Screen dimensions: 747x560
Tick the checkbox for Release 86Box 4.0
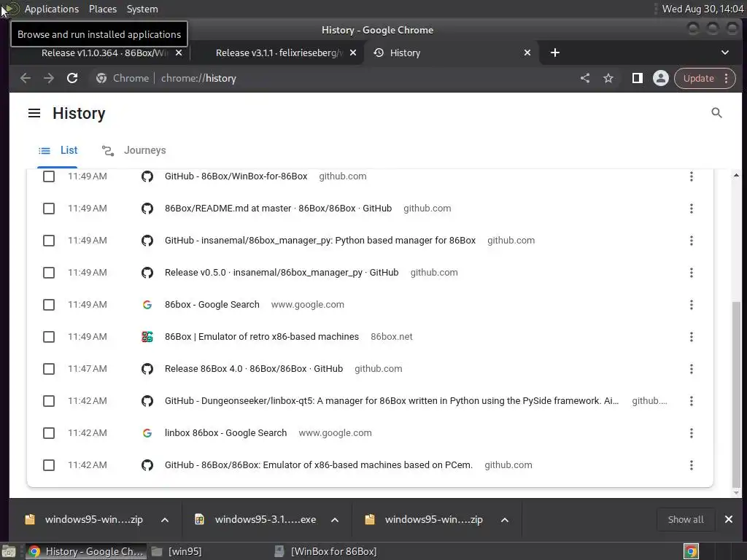tap(49, 369)
